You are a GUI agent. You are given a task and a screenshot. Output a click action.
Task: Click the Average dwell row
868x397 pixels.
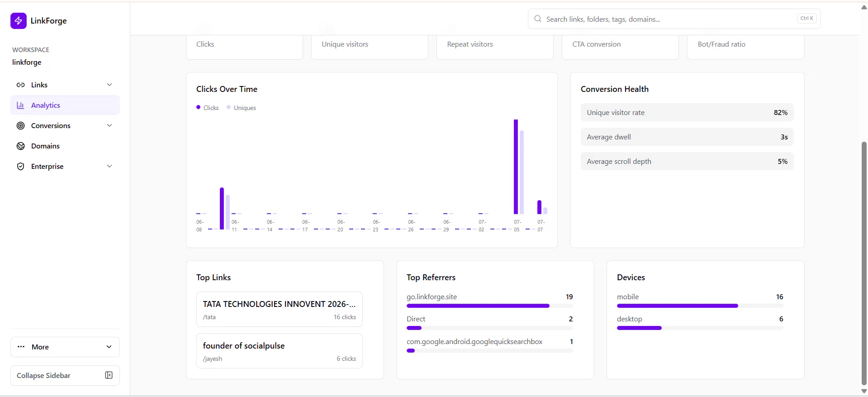coord(687,137)
